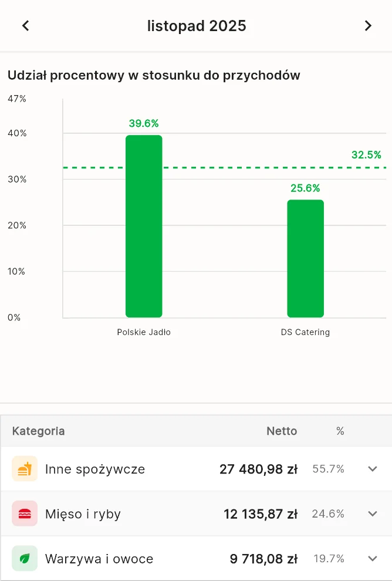The width and height of the screenshot is (392, 581).
Task: Sort by the % column header
Action: pos(340,431)
